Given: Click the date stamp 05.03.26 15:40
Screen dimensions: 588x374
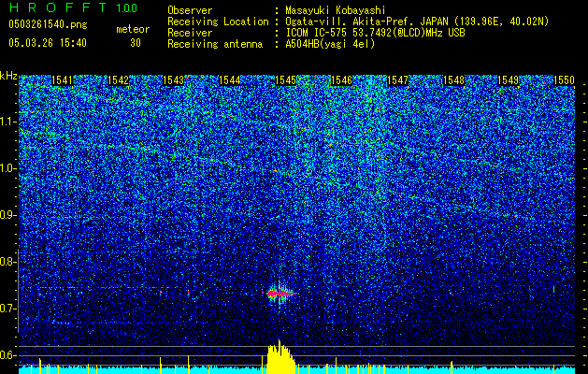Looking at the screenshot, I should click(x=48, y=43).
